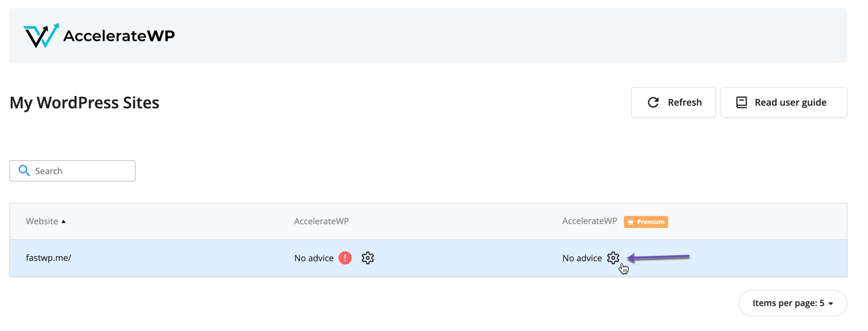Click the Premium badge
Viewport: 868px width, 331px height.
[x=645, y=222]
